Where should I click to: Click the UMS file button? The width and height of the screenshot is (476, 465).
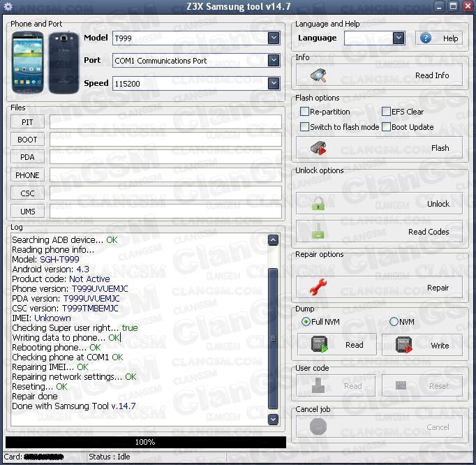[27, 212]
